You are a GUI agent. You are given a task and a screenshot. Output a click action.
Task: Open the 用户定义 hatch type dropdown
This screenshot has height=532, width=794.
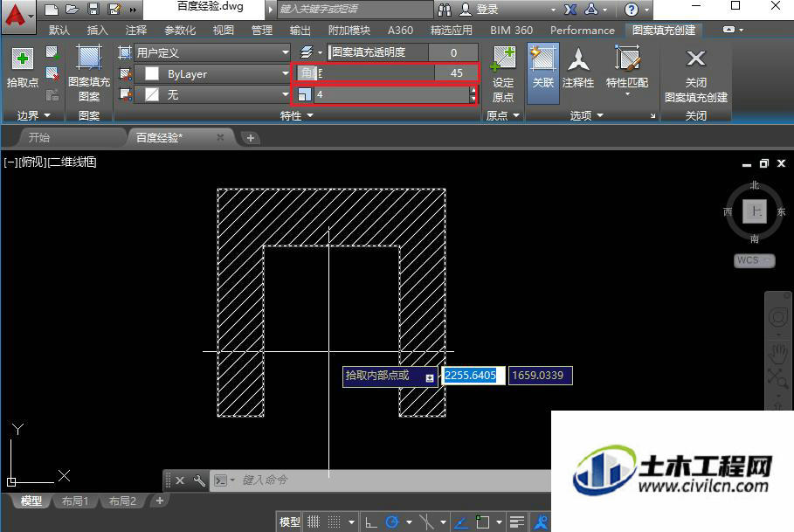tap(211, 52)
